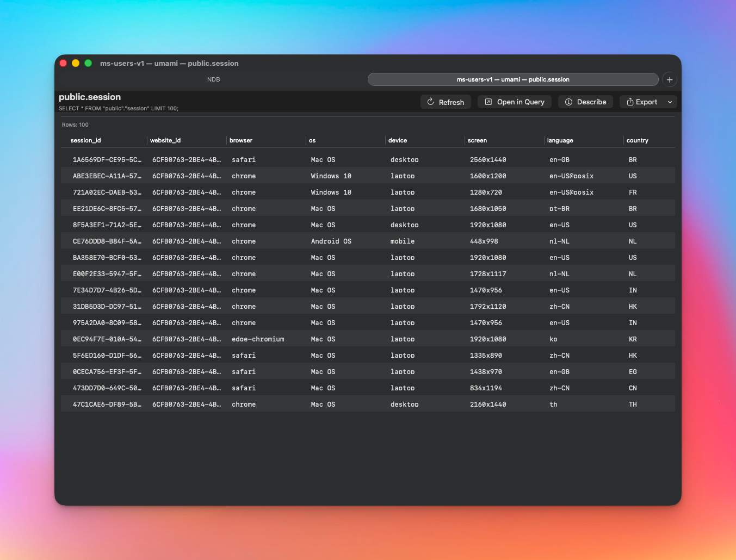Click the info circle icon next to Describe
The height and width of the screenshot is (560, 736).
(568, 102)
